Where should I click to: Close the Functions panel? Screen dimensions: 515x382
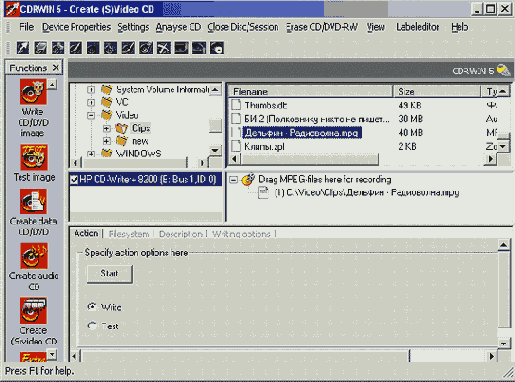coord(56,68)
